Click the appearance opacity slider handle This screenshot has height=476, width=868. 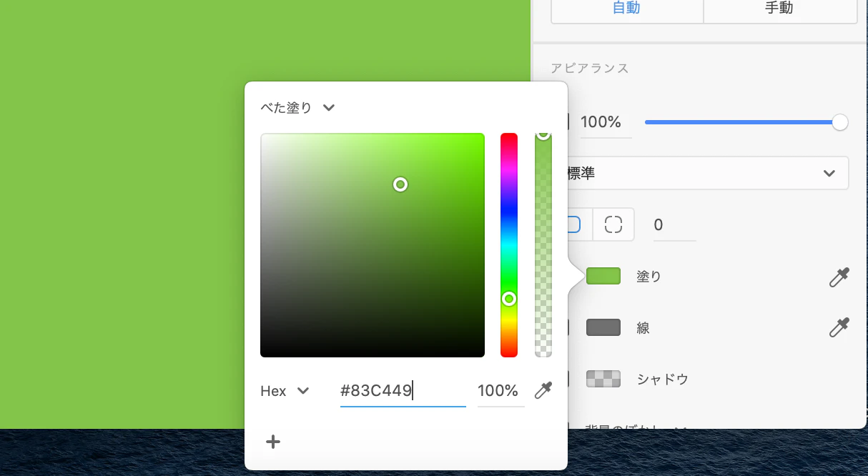(x=839, y=122)
